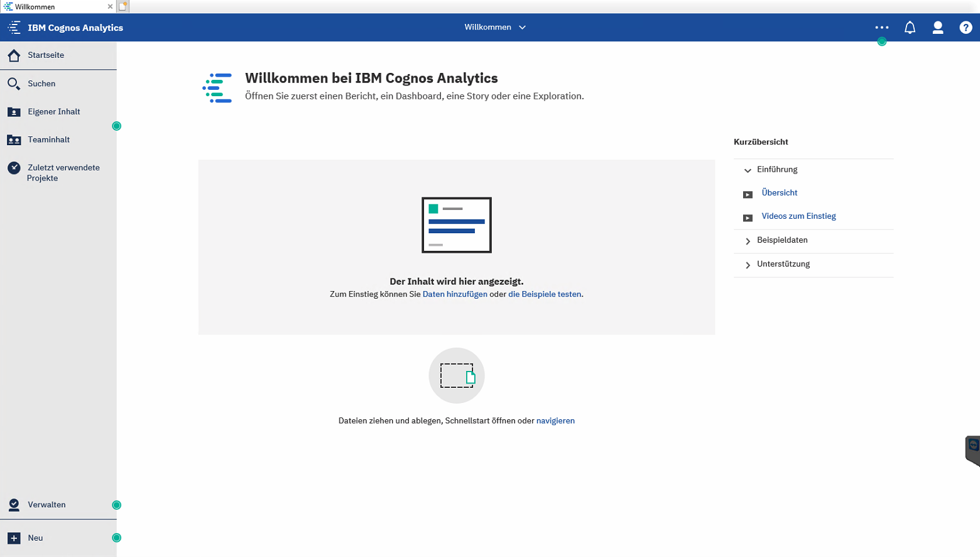Viewport: 980px width, 557px height.
Task: Open the Übersicht video link
Action: (x=779, y=193)
